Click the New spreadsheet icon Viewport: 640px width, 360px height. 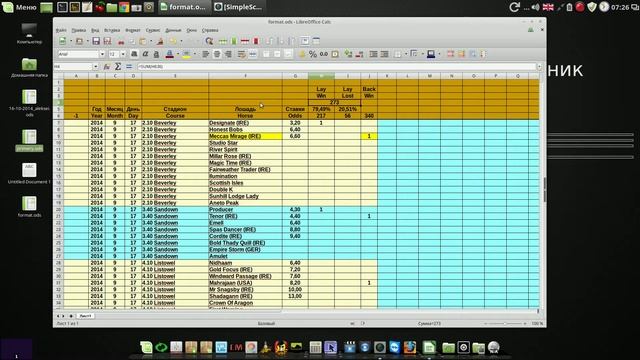click(x=62, y=41)
